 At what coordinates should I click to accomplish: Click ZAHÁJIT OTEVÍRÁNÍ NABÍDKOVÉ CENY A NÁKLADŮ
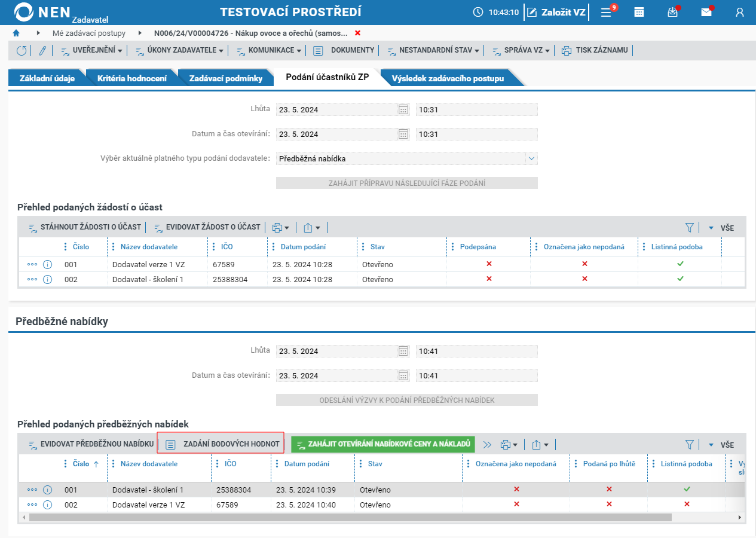click(383, 444)
